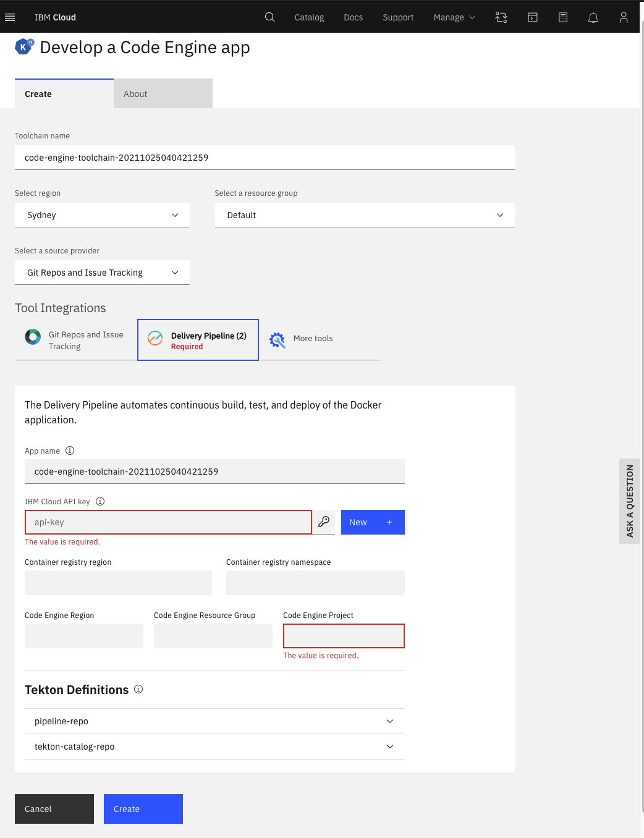
Task: Expand the pipeline-repo section
Action: (x=214, y=721)
